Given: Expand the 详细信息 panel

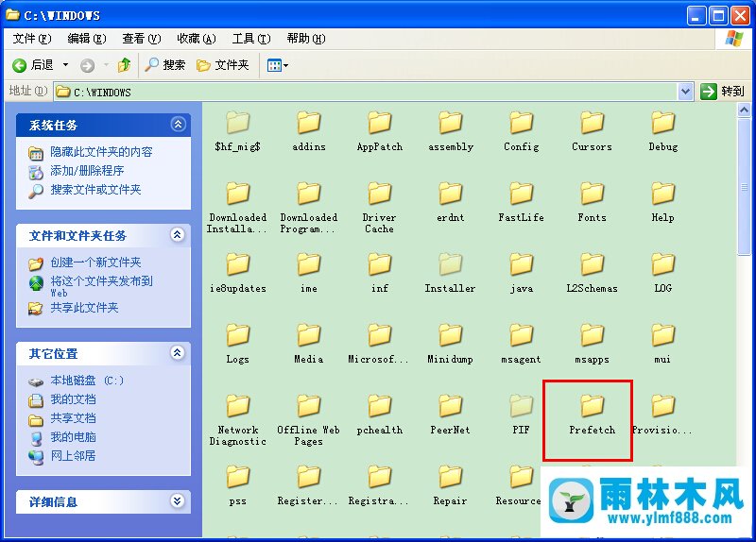Looking at the screenshot, I should pyautogui.click(x=178, y=501).
